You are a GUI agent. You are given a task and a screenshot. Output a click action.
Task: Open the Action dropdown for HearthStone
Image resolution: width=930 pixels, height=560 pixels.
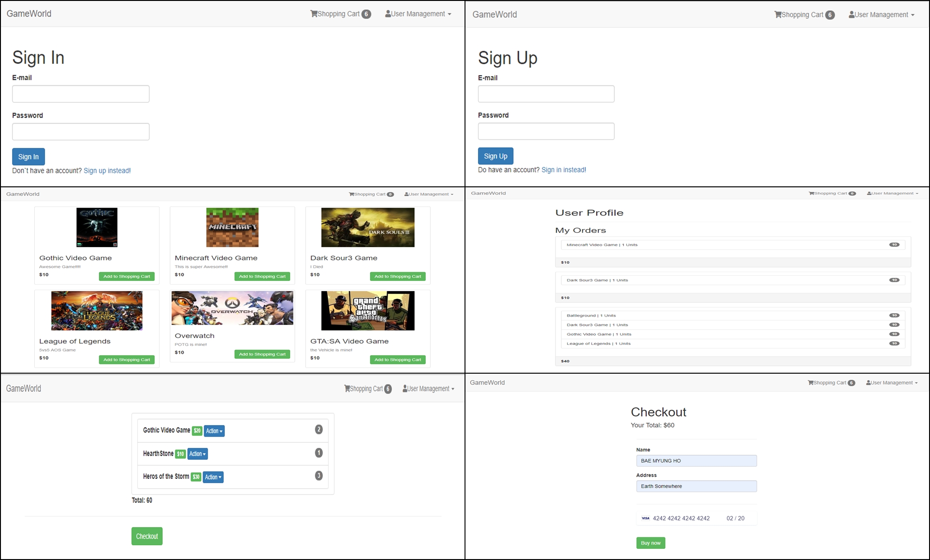(197, 453)
